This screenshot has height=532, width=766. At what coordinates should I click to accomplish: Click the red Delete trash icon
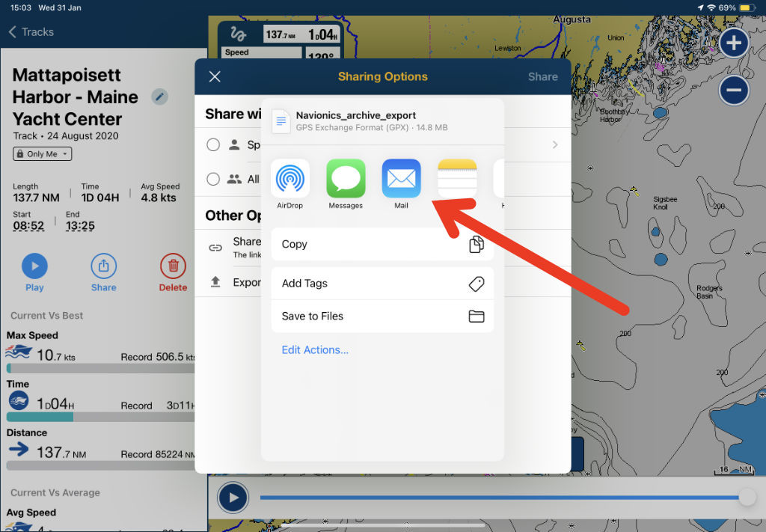tap(173, 266)
